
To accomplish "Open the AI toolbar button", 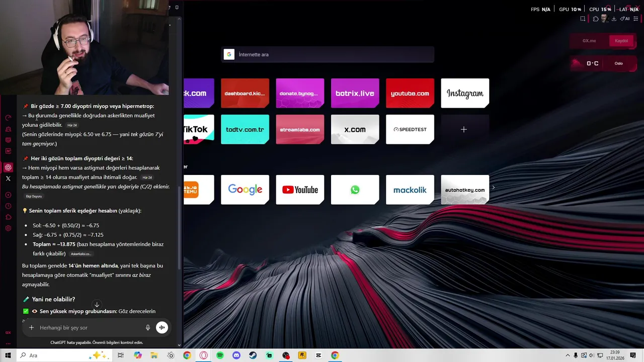I will pos(625,19).
